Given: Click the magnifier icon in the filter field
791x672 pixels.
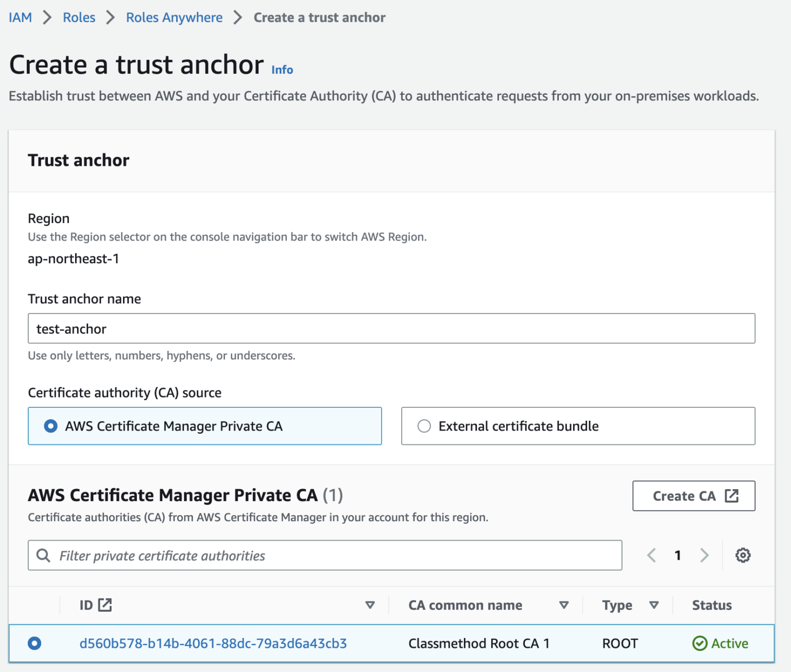Looking at the screenshot, I should click(x=43, y=555).
